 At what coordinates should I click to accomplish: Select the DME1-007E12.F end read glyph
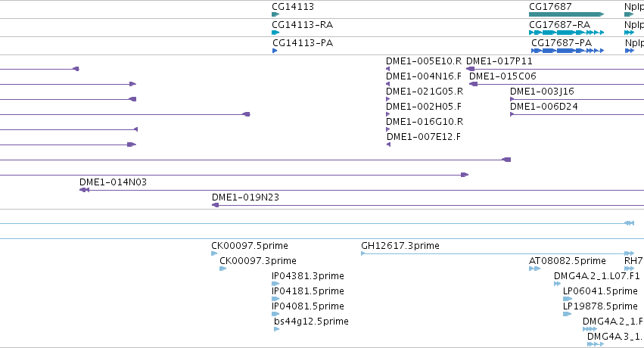pyautogui.click(x=388, y=144)
